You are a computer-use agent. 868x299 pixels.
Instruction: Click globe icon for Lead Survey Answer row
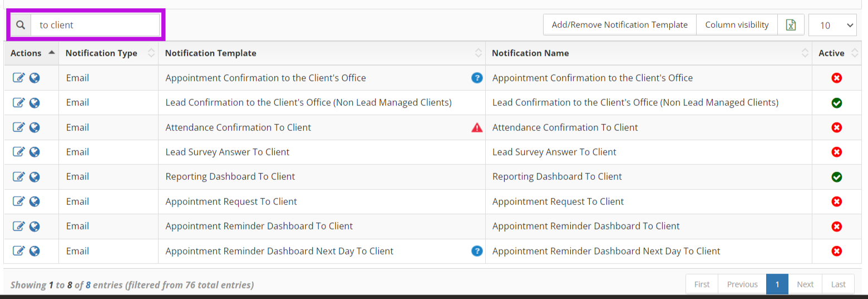click(x=34, y=152)
